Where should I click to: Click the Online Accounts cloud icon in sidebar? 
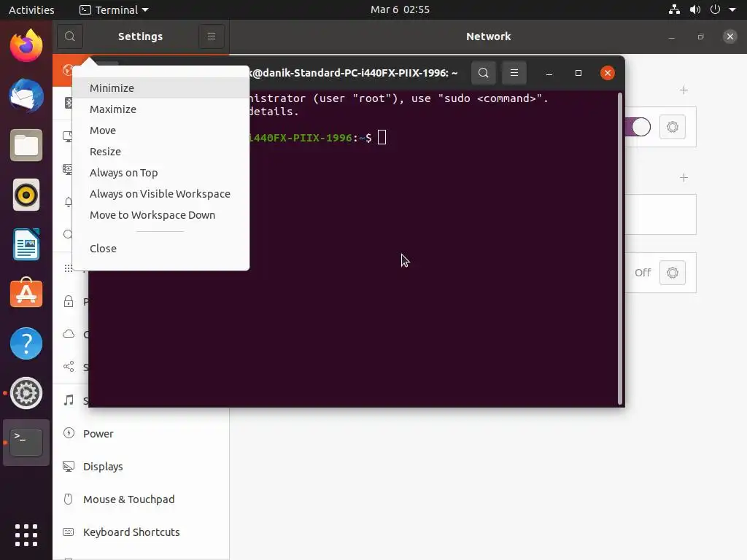[69, 334]
